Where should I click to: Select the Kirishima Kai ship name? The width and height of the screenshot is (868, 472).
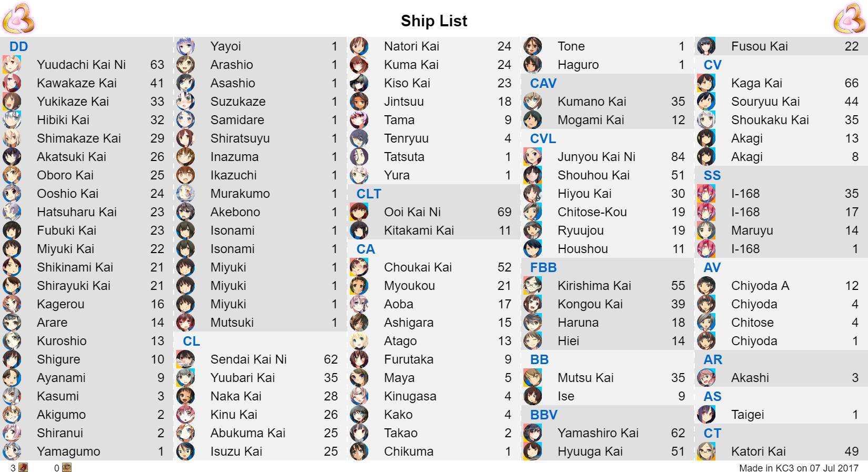594,286
